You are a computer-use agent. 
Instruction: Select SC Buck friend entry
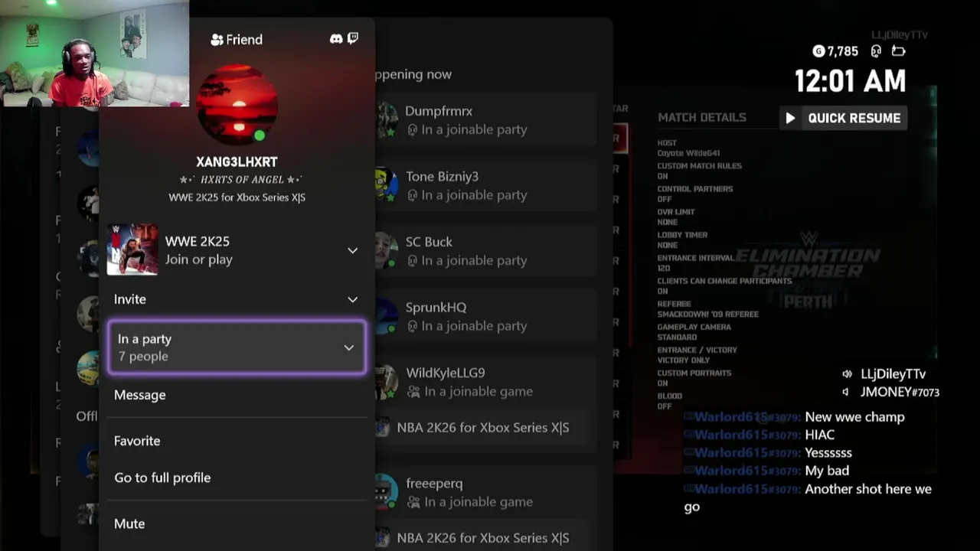[x=485, y=251]
